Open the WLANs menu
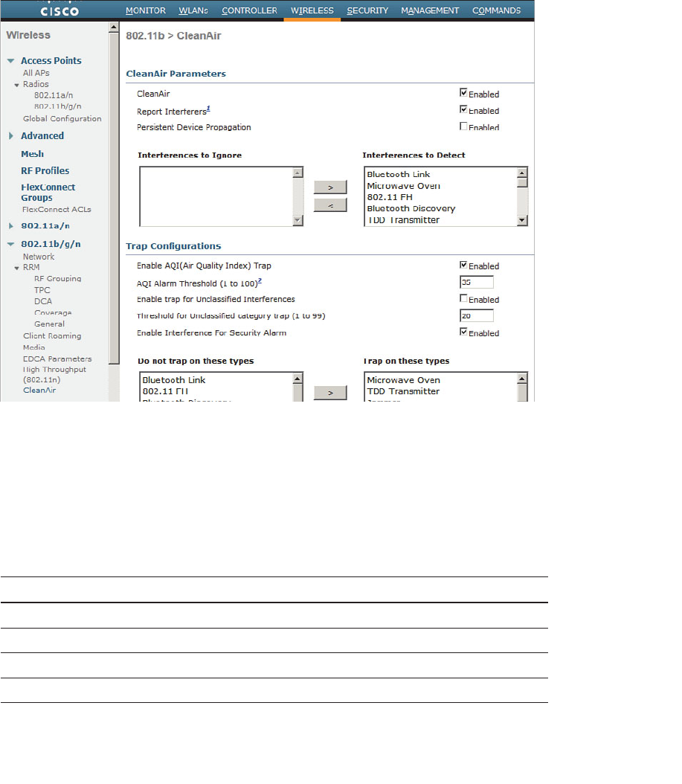This screenshot has width=682, height=784. [193, 10]
